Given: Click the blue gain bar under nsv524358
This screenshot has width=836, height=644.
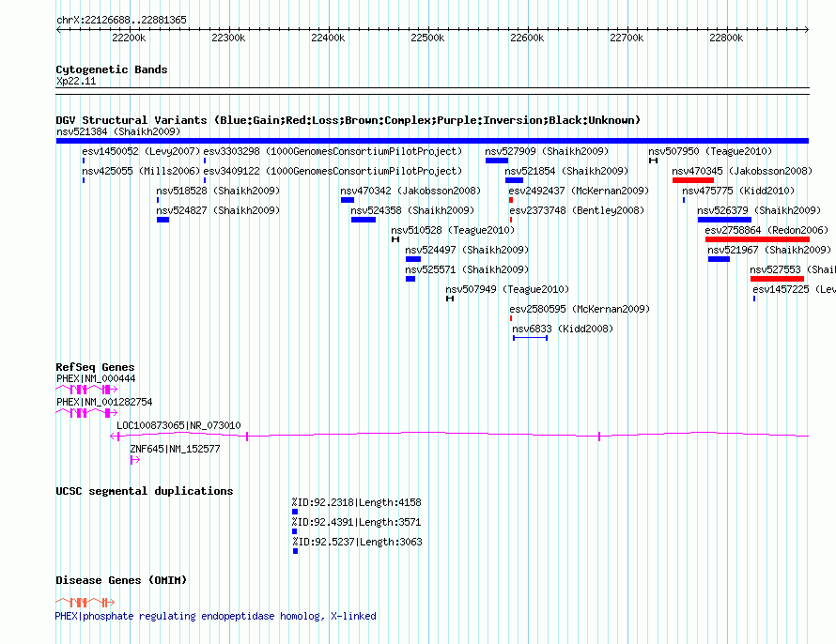Looking at the screenshot, I should [364, 220].
